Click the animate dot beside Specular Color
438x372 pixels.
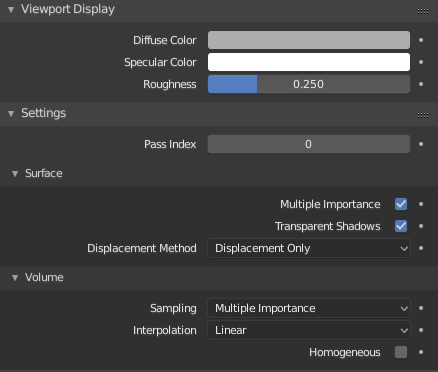(x=421, y=62)
